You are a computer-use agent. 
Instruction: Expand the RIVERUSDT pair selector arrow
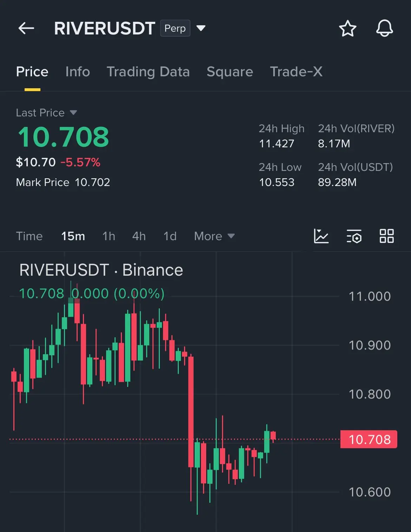pyautogui.click(x=201, y=28)
